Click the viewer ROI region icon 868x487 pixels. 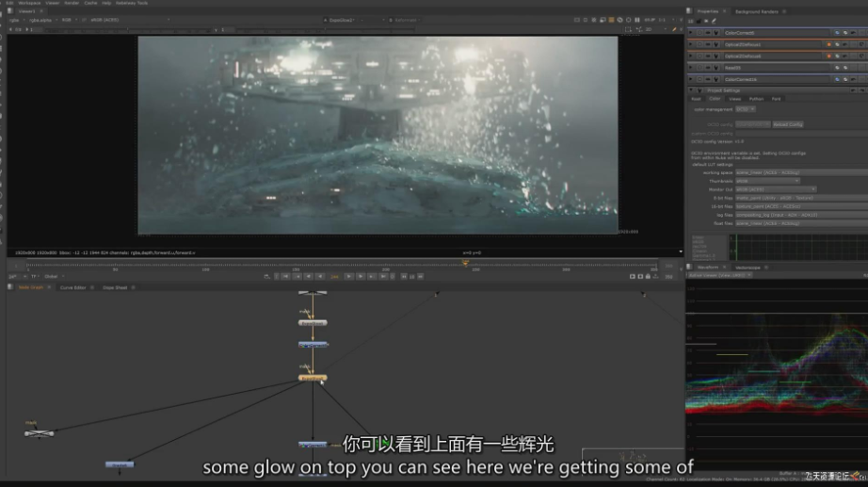pos(628,29)
